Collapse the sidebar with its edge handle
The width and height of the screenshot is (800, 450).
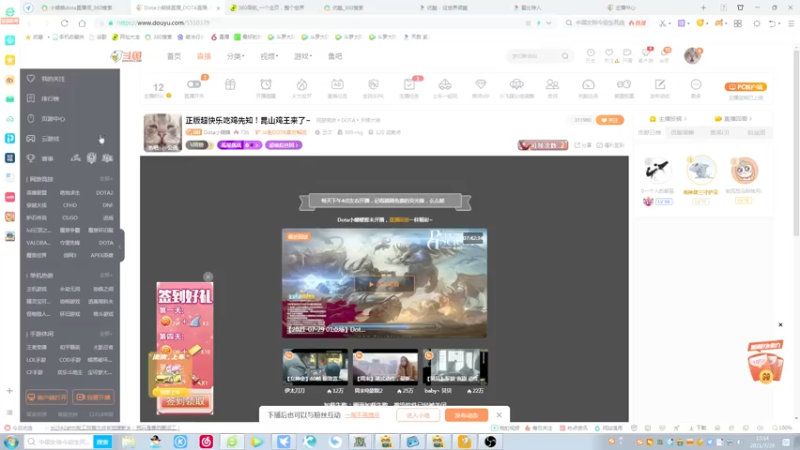[121, 246]
